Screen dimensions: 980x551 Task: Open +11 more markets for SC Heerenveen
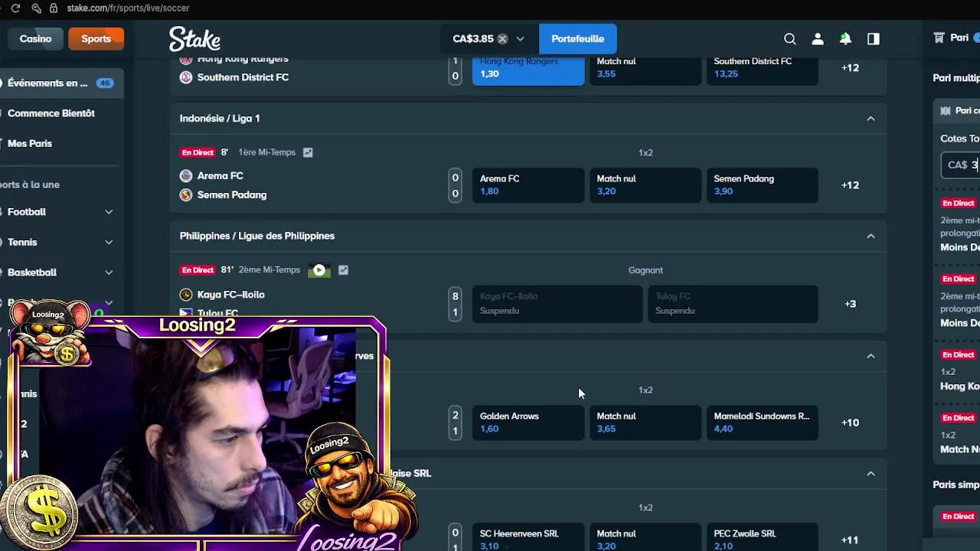850,540
